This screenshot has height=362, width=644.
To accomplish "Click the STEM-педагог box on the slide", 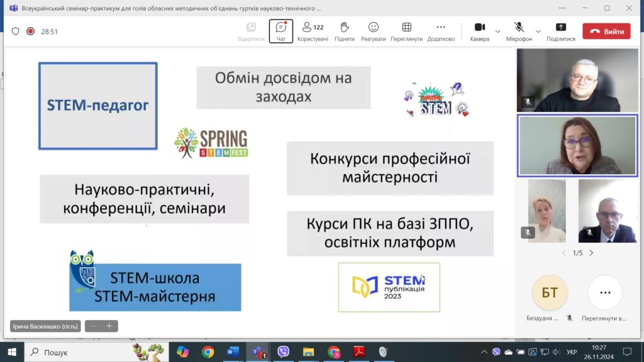I will 97,106.
